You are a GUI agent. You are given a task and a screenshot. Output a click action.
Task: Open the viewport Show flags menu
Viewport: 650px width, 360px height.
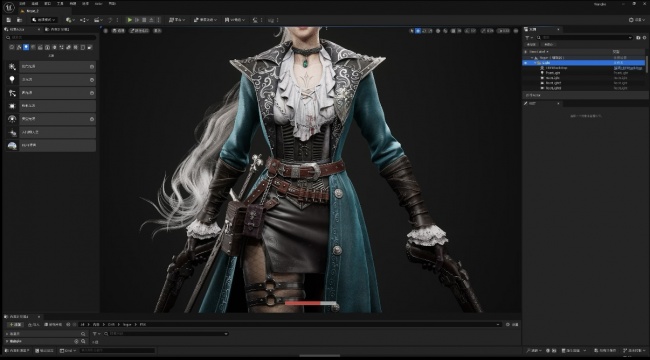click(x=158, y=31)
